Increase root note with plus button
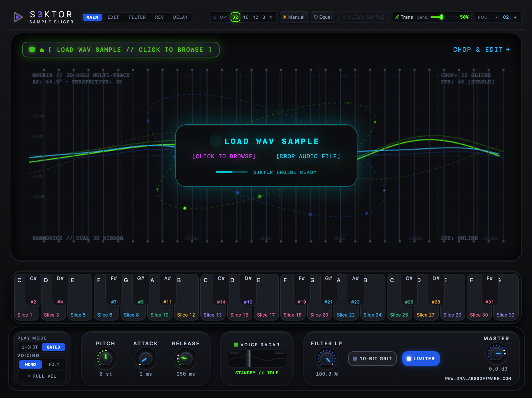Image resolution: width=532 pixels, height=398 pixels. point(515,17)
